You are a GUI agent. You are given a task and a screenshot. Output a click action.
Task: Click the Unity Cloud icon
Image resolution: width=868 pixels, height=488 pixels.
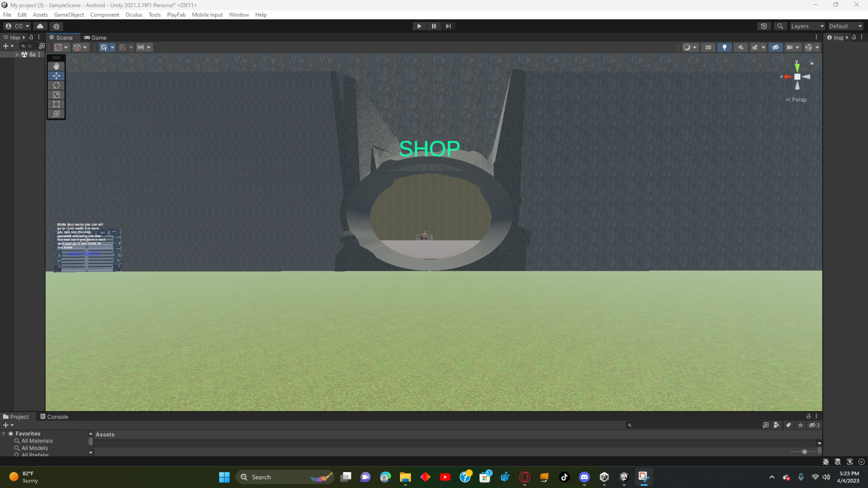[40, 26]
